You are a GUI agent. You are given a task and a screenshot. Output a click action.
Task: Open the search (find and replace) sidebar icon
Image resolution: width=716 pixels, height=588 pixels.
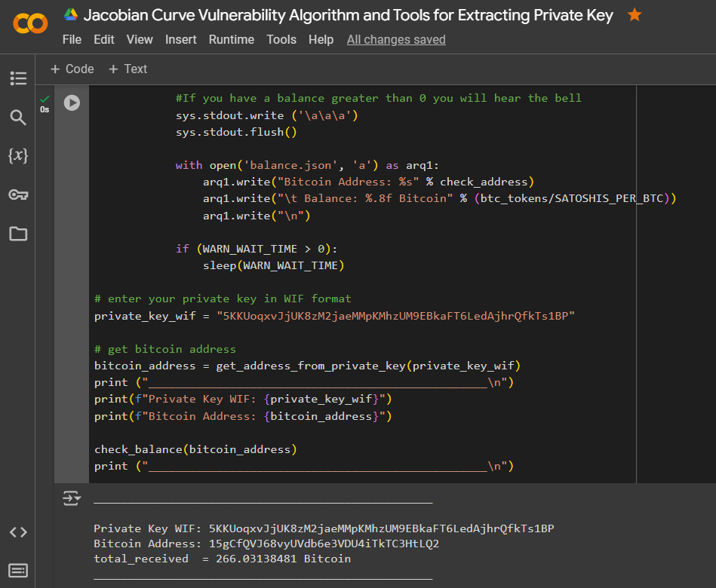pyautogui.click(x=18, y=118)
